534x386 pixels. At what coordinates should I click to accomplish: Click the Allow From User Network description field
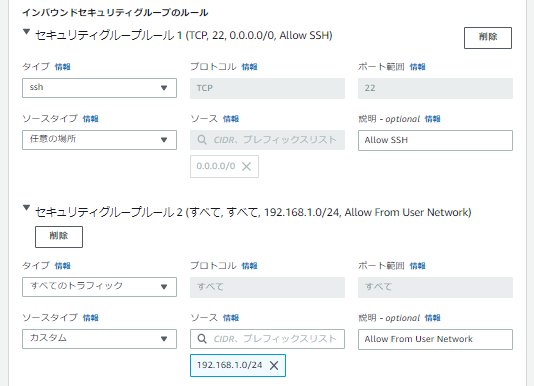click(435, 339)
